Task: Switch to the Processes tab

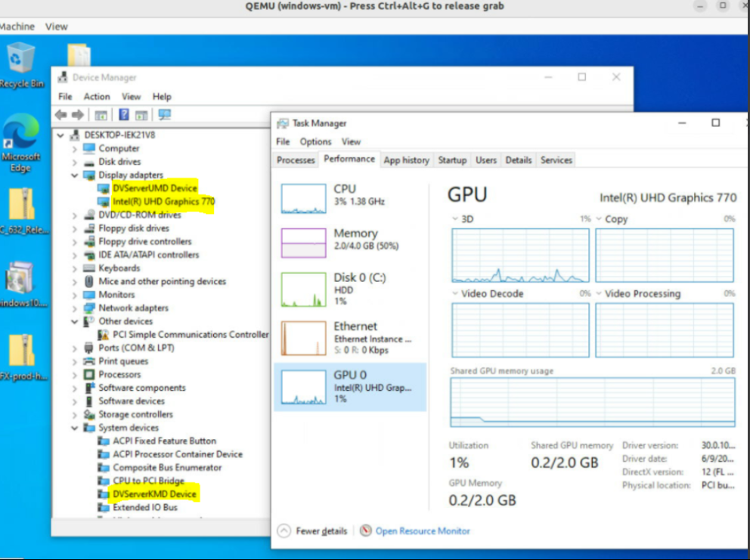Action: 296,160
